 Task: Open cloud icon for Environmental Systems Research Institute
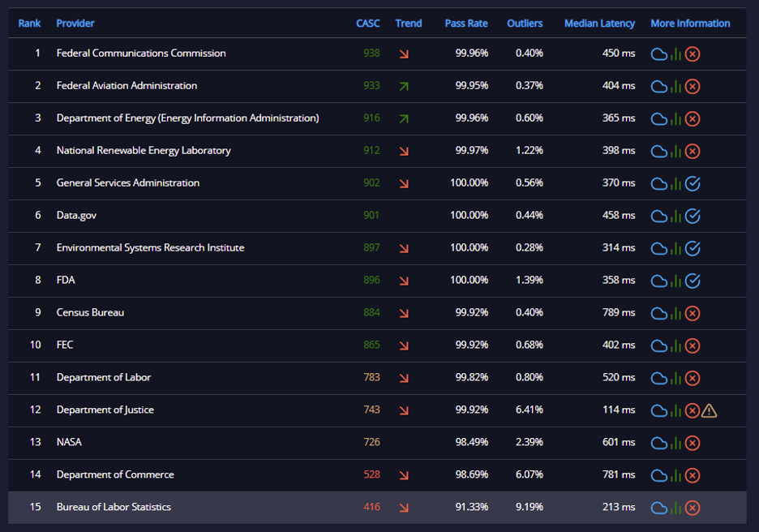tap(658, 249)
